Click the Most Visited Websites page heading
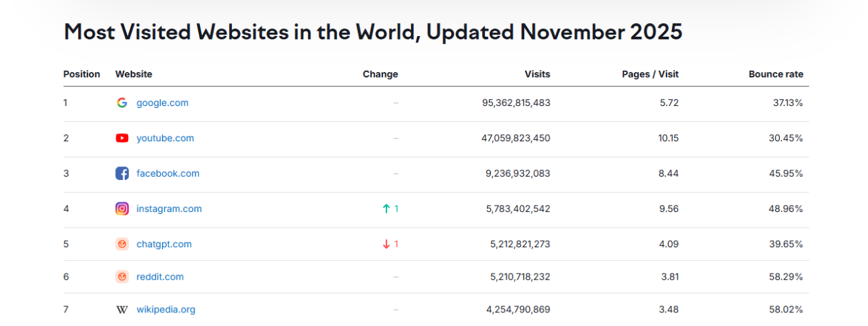Screen dimensions: 868x326 [x=373, y=32]
